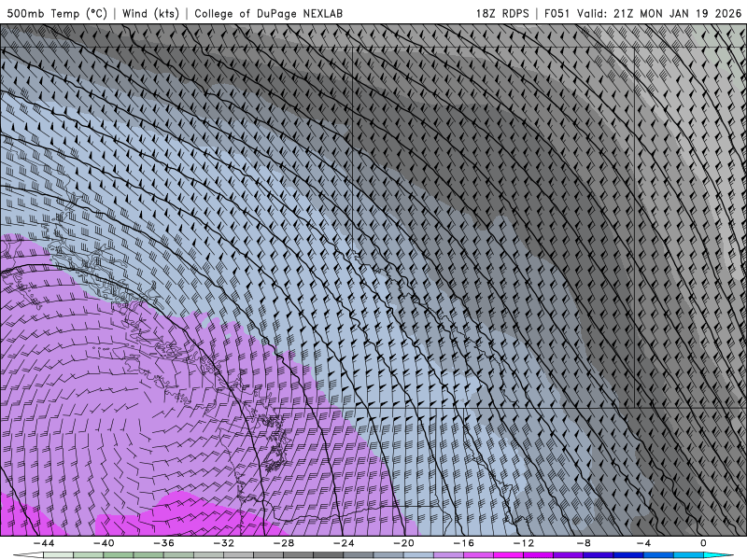This screenshot has width=747, height=560.
Task: Click the -44 colorbar tick label
Action: point(44,543)
